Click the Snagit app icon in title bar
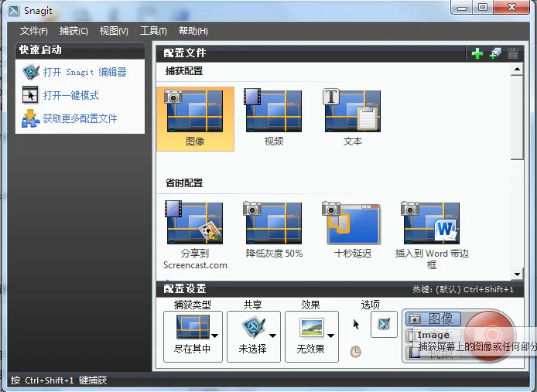The width and height of the screenshot is (537, 392). point(14,11)
